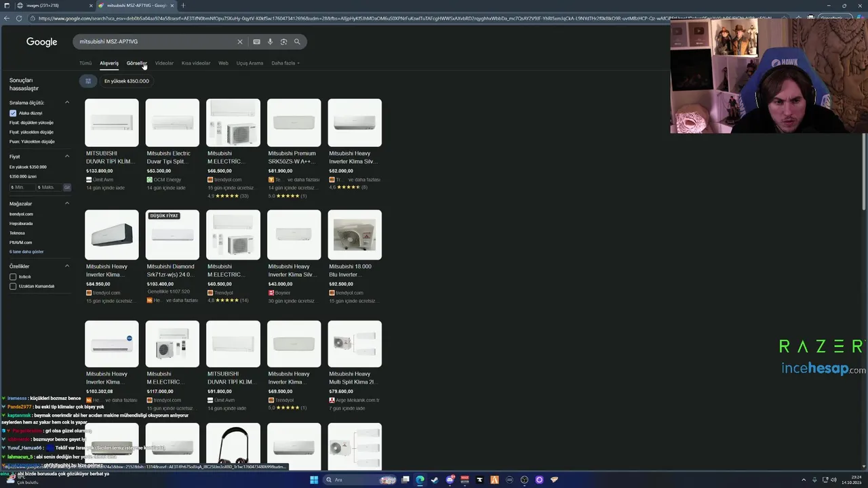Collapse the 'Fiyat' filter section
Screen dimensions: 868x488
point(67,157)
